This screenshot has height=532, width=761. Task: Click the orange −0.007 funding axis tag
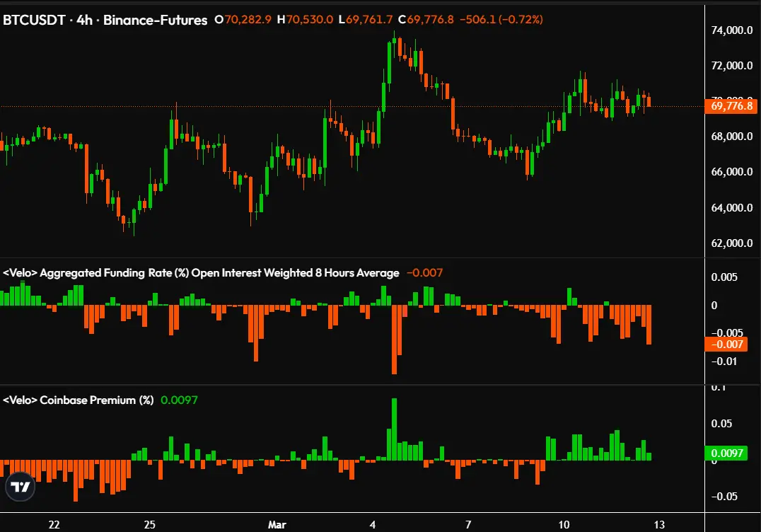point(726,344)
